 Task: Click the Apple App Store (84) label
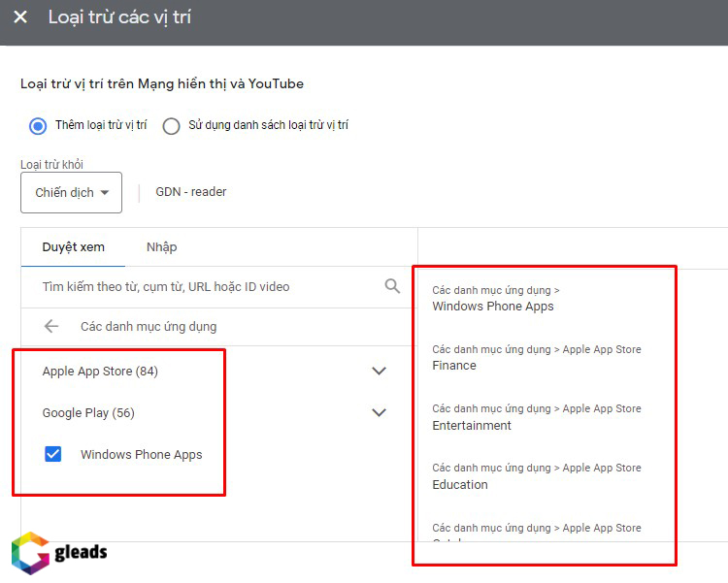click(100, 371)
